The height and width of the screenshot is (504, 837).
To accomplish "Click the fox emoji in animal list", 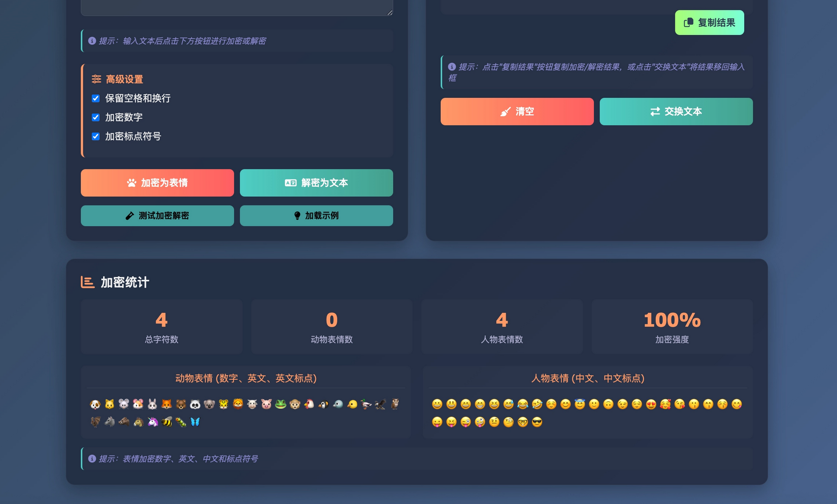I will point(167,404).
